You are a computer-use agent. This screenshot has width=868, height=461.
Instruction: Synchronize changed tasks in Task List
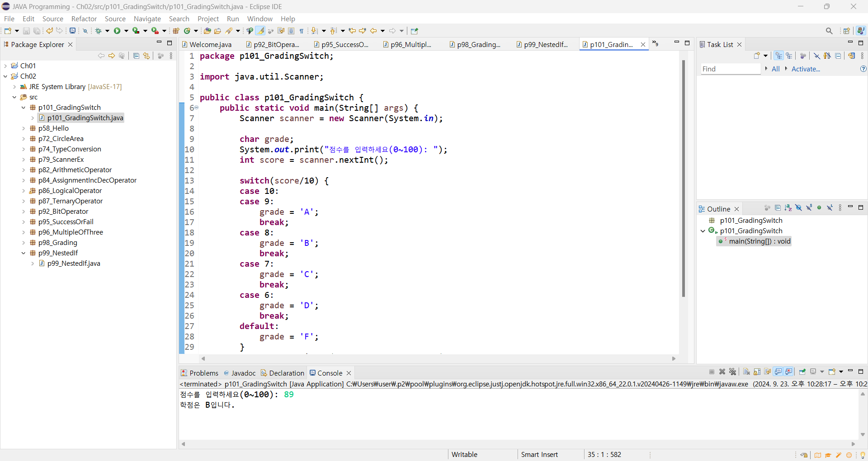pyautogui.click(x=852, y=56)
